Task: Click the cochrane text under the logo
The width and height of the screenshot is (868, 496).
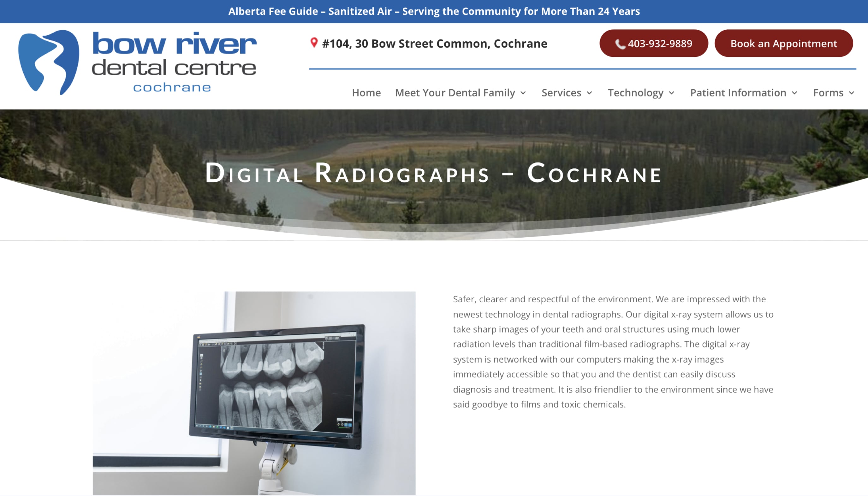Action: point(172,87)
